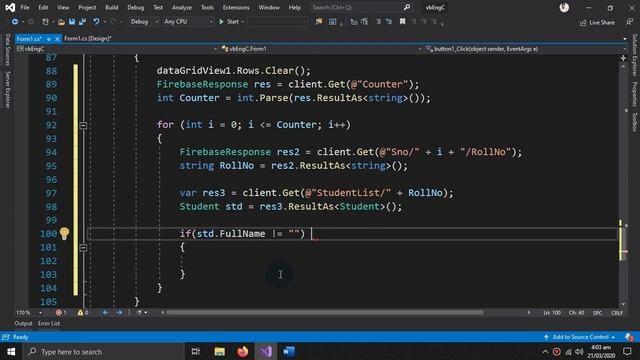Switch to the Form1.cs [Design] tab
The height and width of the screenshot is (360, 640).
88,38
